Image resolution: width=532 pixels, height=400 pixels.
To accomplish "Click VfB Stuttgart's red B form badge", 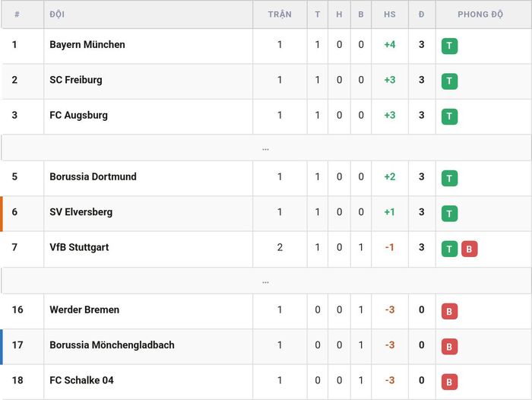I will click(x=469, y=249).
